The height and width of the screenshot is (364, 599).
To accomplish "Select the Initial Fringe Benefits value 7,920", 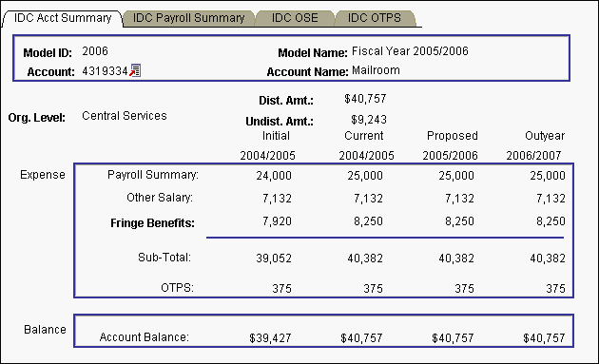I will [x=277, y=221].
